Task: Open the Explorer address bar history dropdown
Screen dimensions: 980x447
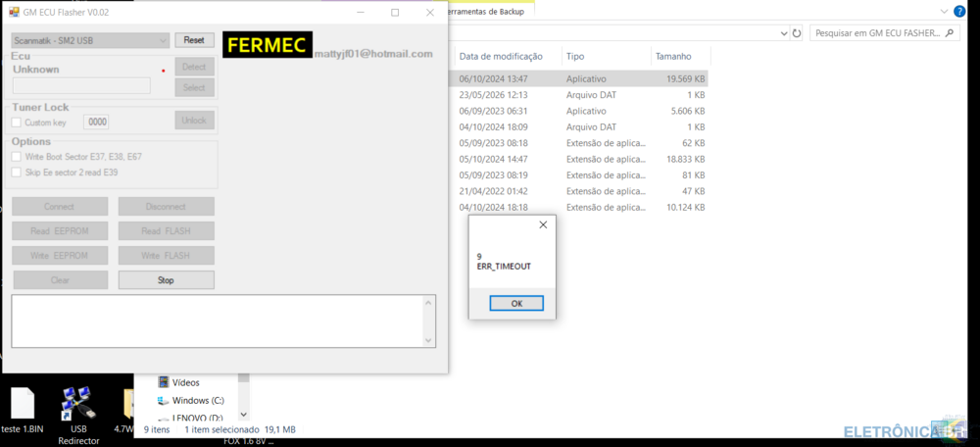Action: (x=784, y=33)
